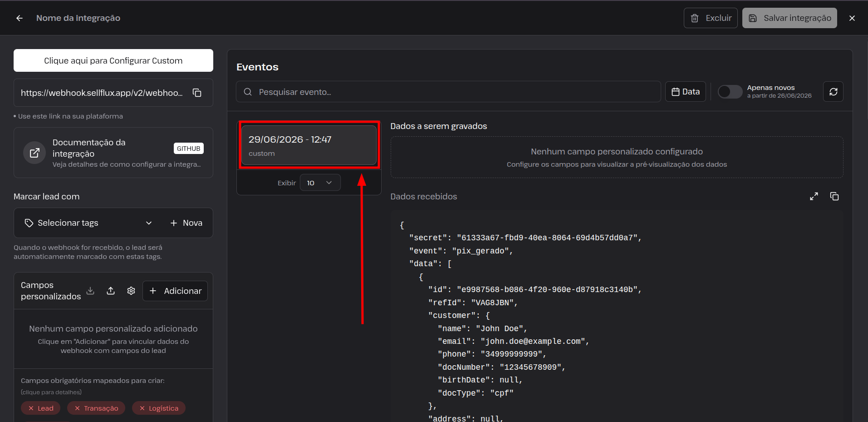Click the Lead required-fields tag
Viewport: 868px width, 422px height.
pyautogui.click(x=40, y=408)
